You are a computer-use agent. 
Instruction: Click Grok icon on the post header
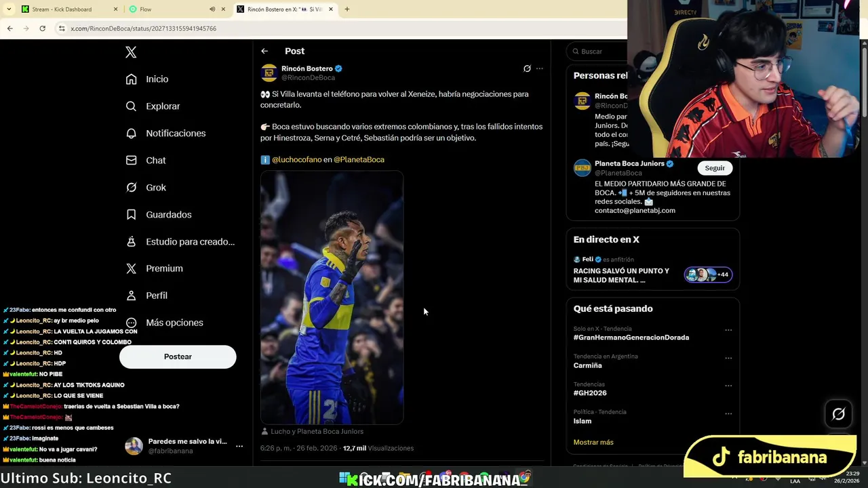[x=527, y=68]
